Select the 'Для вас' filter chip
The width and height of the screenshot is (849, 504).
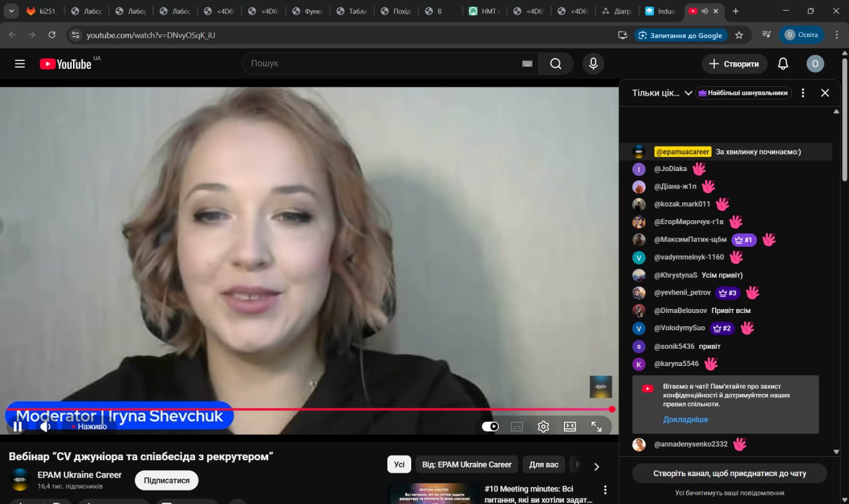point(544,464)
